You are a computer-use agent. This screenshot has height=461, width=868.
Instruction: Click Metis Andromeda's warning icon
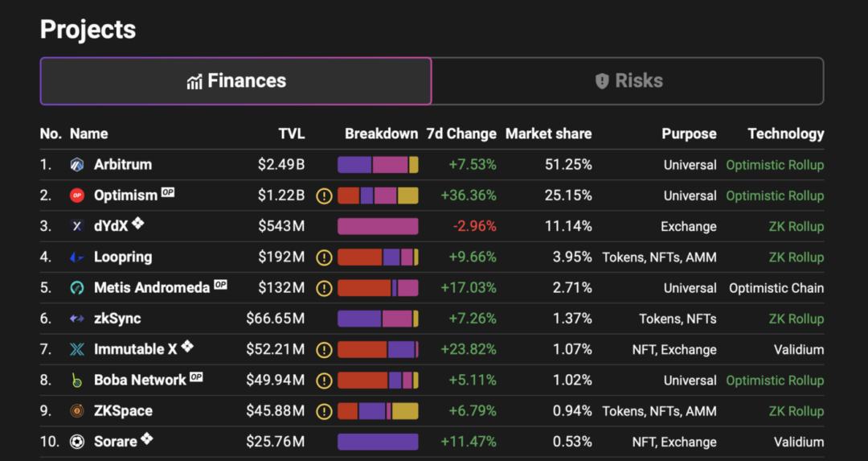pyautogui.click(x=324, y=288)
